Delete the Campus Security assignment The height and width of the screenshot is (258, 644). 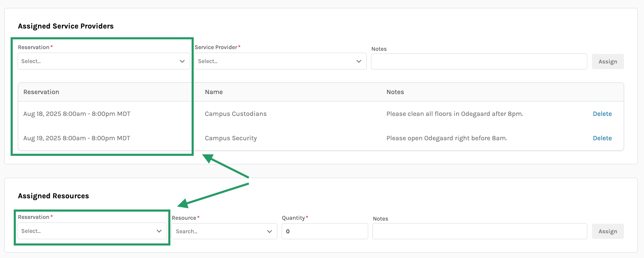coord(602,138)
